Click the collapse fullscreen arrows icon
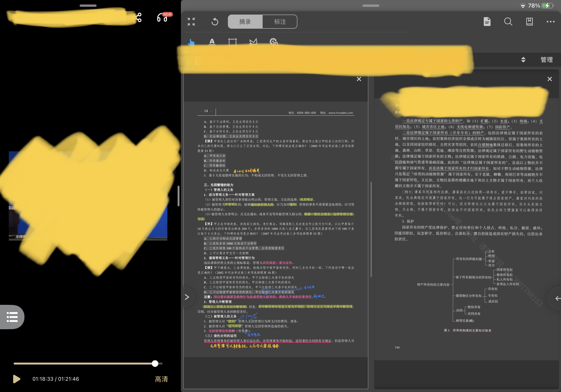 [191, 22]
